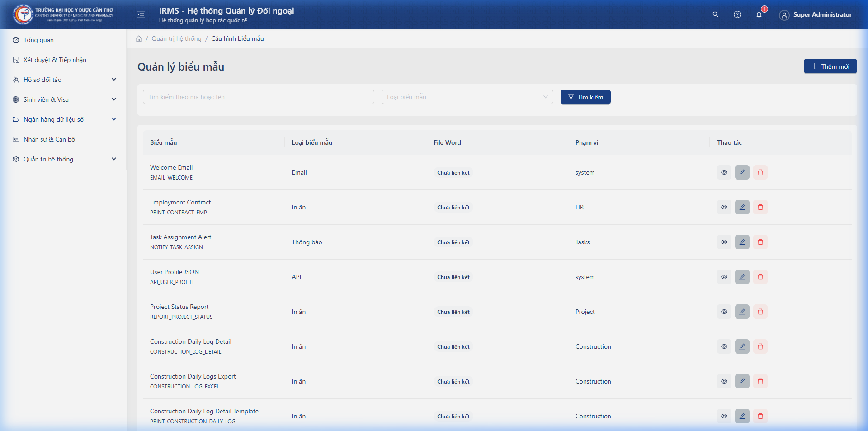868x431 pixels.
Task: Open Tổng quan in the sidebar
Action: 38,40
